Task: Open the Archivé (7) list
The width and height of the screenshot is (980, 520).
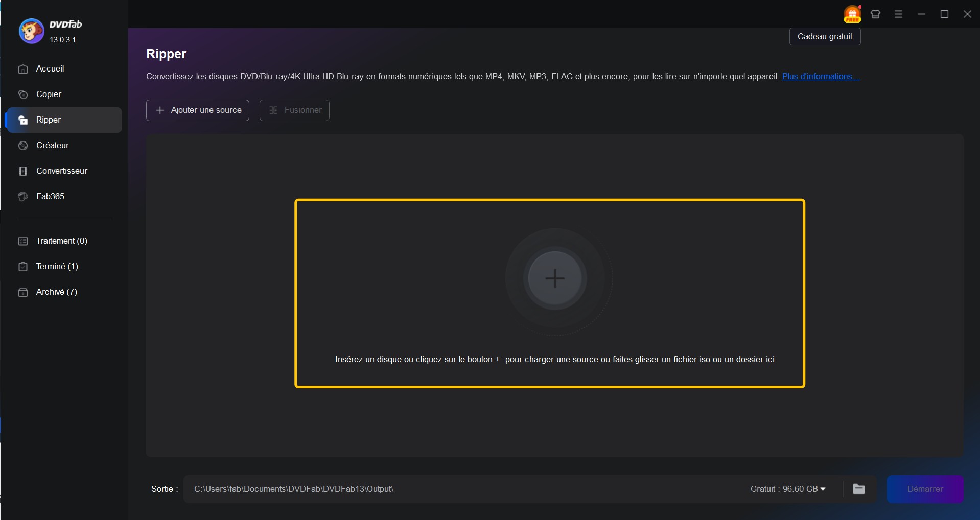Action: (64, 292)
